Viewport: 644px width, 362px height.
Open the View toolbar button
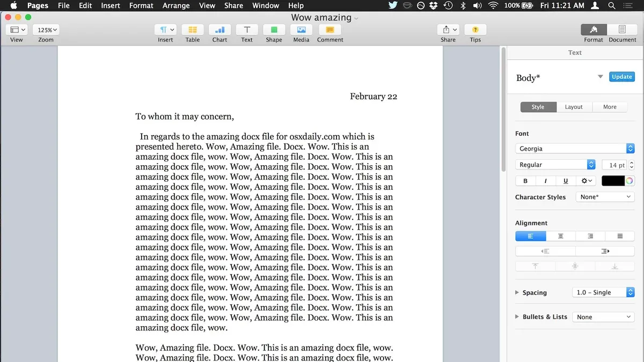pyautogui.click(x=17, y=30)
